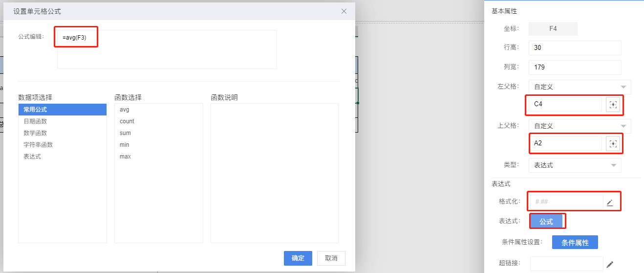Edit the hyperlink with the pencil icon
Viewport: 644px width, 273px height.
pyautogui.click(x=610, y=264)
